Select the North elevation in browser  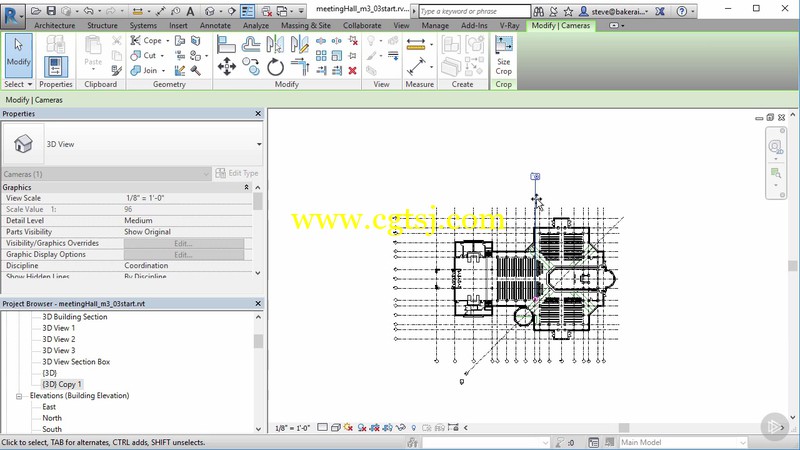pyautogui.click(x=52, y=418)
